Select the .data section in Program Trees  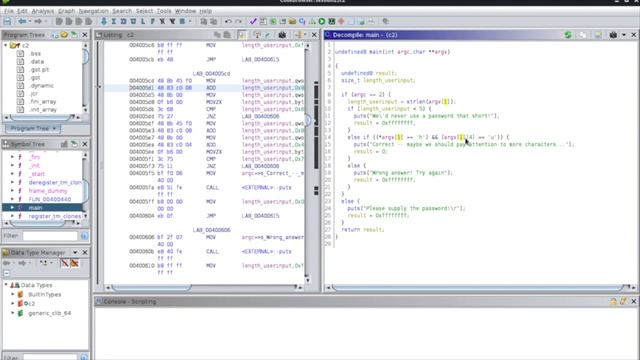[36, 62]
